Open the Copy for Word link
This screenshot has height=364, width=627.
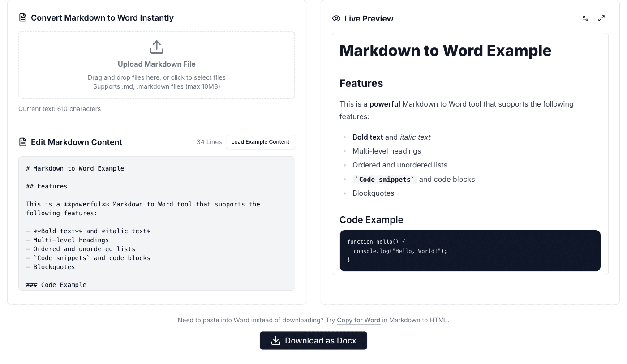pyautogui.click(x=358, y=320)
